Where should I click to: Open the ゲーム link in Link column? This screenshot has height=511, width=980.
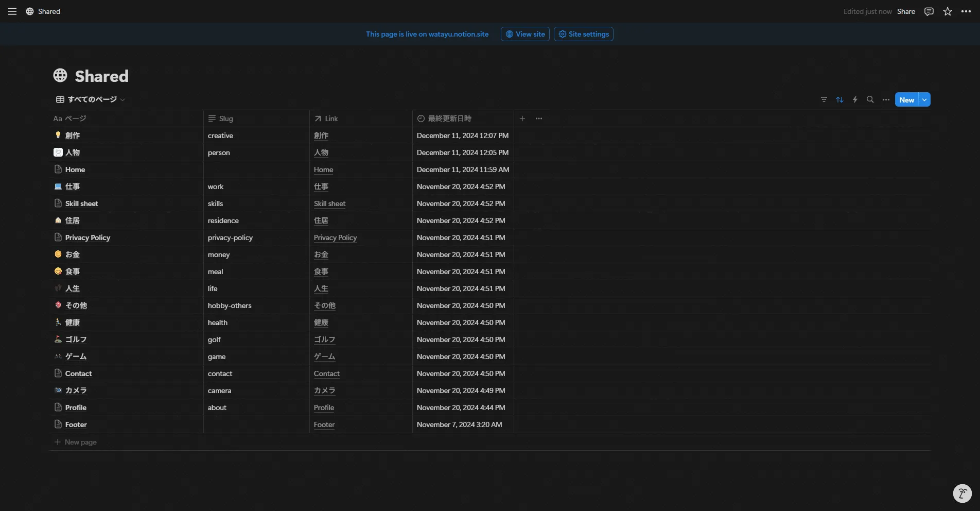click(x=324, y=356)
